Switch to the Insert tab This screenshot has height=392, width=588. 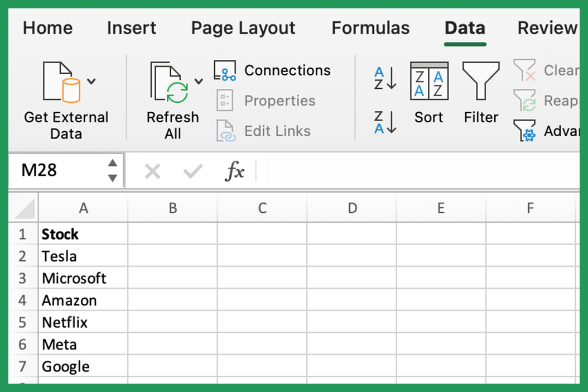pos(131,28)
